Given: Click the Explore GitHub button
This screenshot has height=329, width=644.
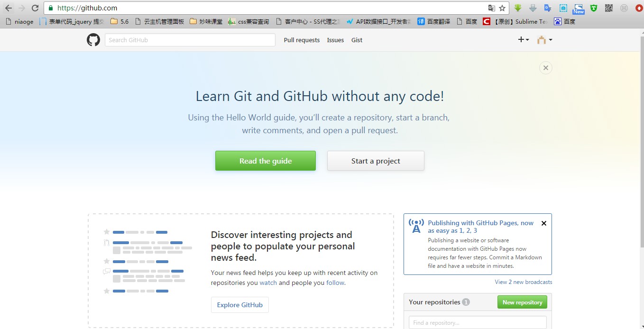Looking at the screenshot, I should coord(240,305).
